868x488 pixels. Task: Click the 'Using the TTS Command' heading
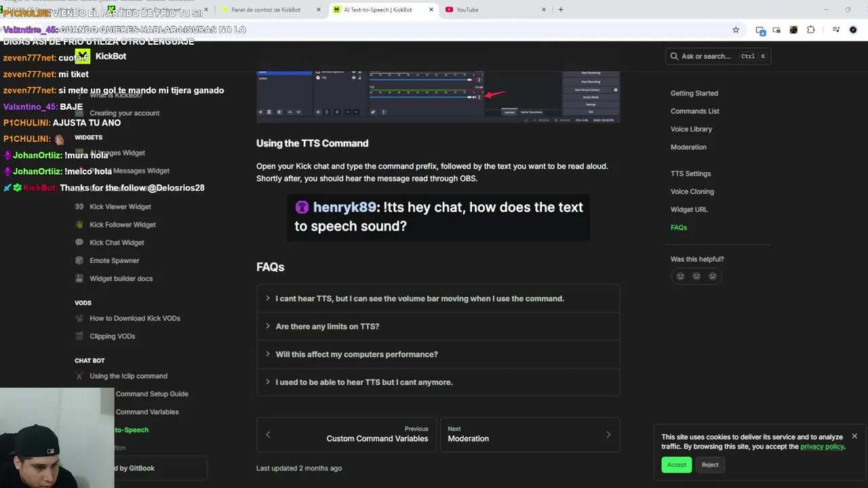click(x=312, y=143)
